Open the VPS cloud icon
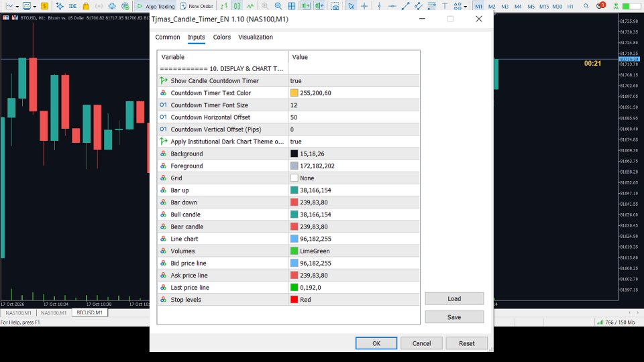 [112, 6]
